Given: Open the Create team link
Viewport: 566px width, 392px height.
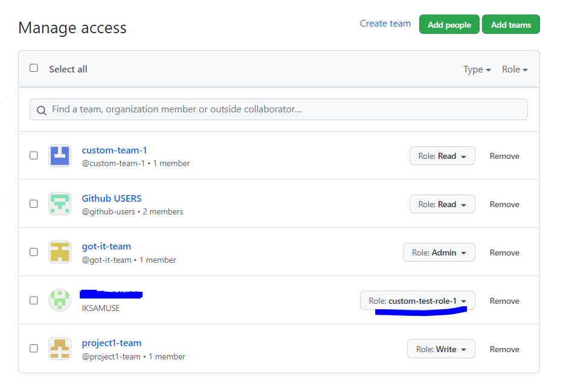Looking at the screenshot, I should coord(385,24).
